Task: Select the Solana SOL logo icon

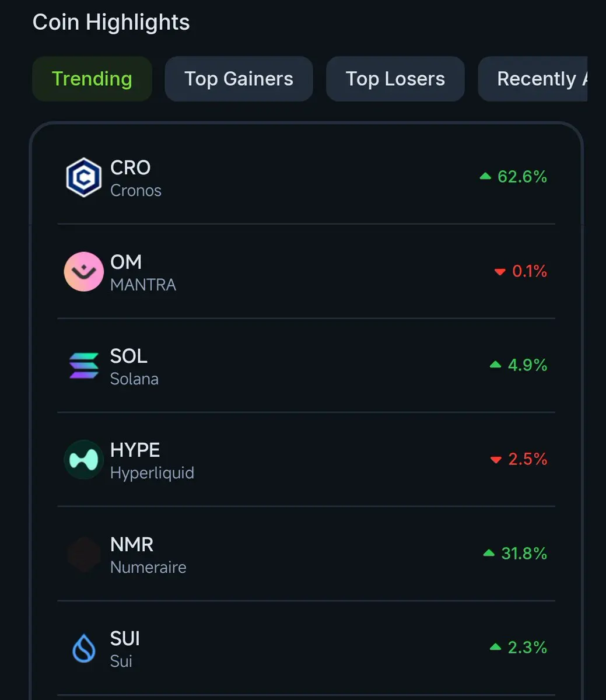Action: [x=83, y=366]
